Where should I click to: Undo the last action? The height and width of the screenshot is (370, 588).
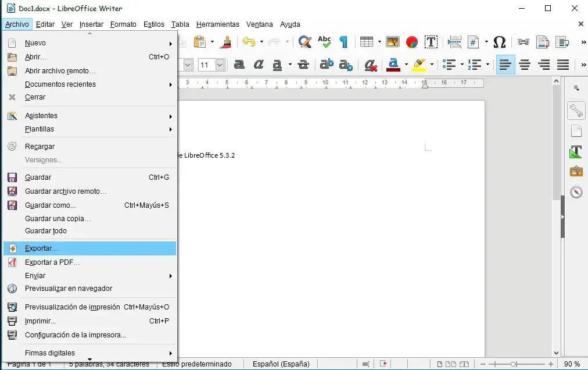[249, 42]
